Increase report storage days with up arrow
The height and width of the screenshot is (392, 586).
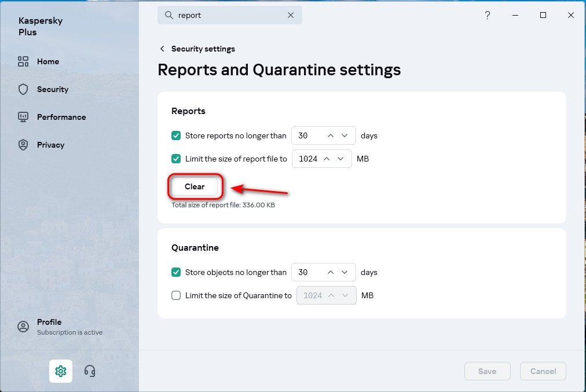(331, 135)
